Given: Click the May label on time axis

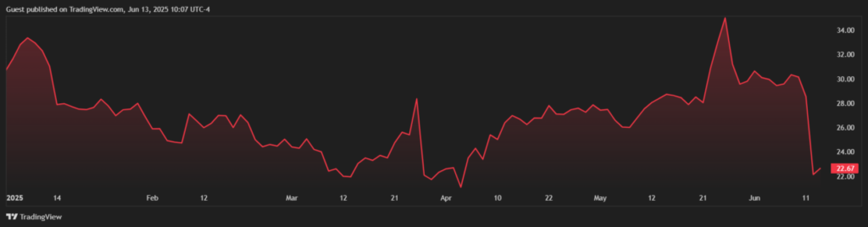Looking at the screenshot, I should (600, 198).
